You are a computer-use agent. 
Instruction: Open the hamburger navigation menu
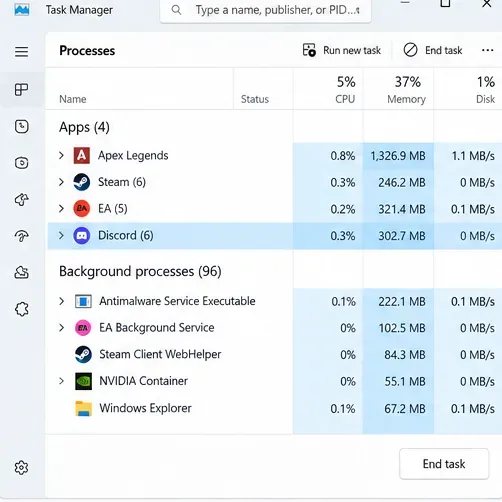[21, 52]
